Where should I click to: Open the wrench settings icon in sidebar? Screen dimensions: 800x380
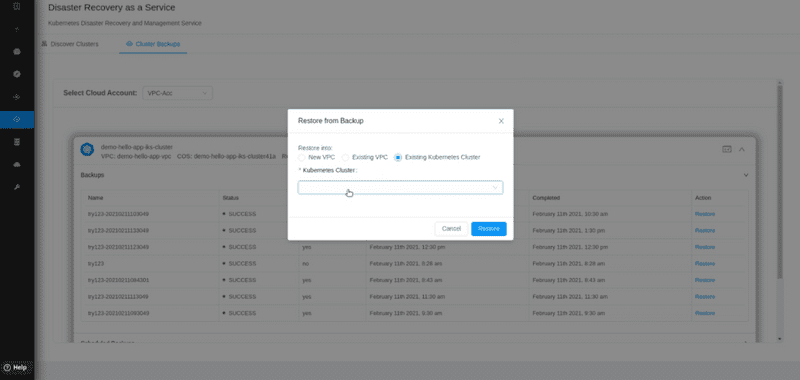click(x=17, y=187)
